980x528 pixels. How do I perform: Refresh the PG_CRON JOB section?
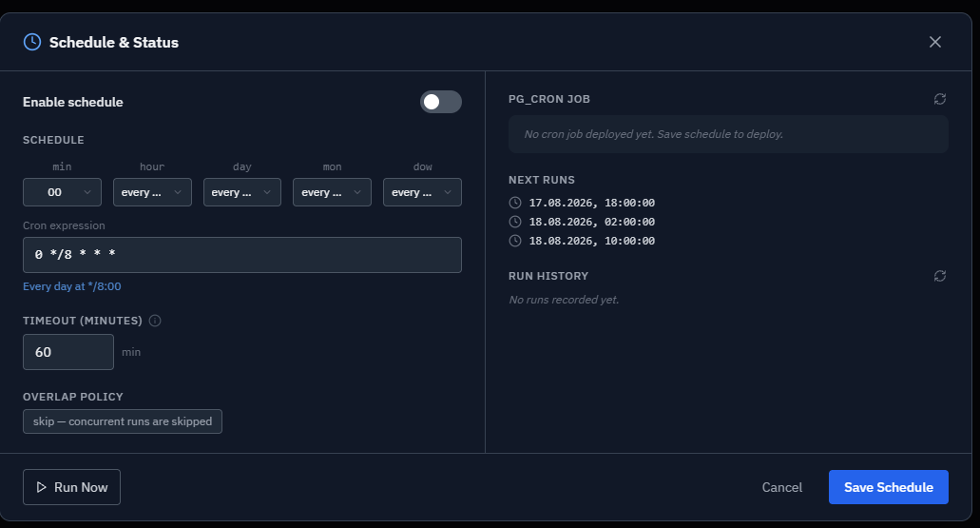pos(939,99)
